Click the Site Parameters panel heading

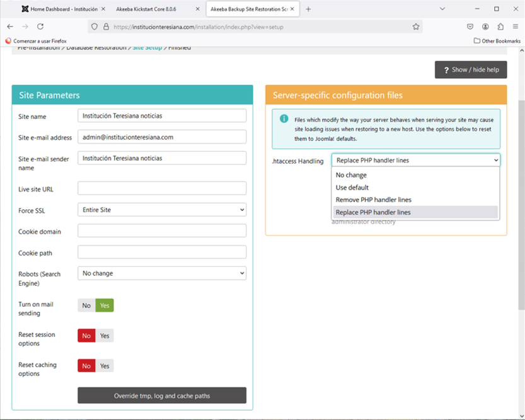[49, 95]
